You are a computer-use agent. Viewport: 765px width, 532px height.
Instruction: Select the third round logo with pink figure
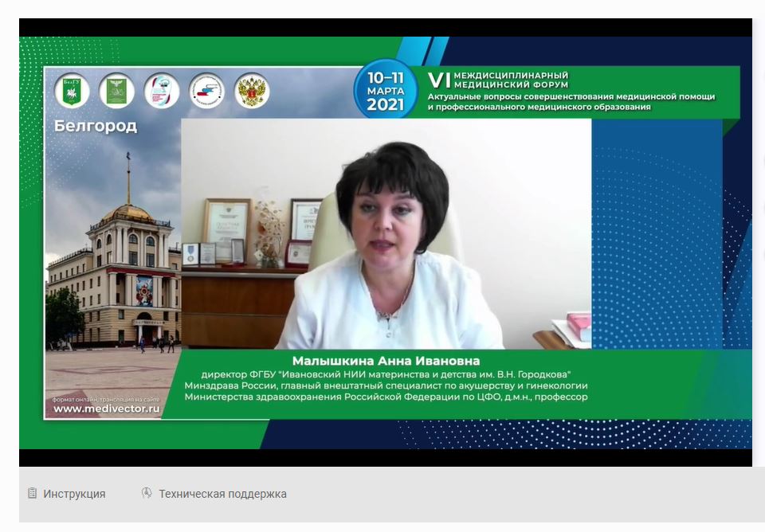[162, 91]
